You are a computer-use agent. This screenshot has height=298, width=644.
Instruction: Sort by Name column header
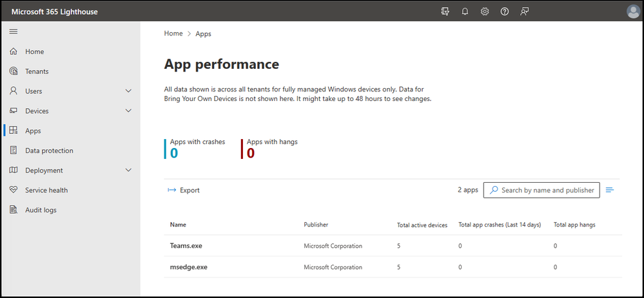coord(178,225)
